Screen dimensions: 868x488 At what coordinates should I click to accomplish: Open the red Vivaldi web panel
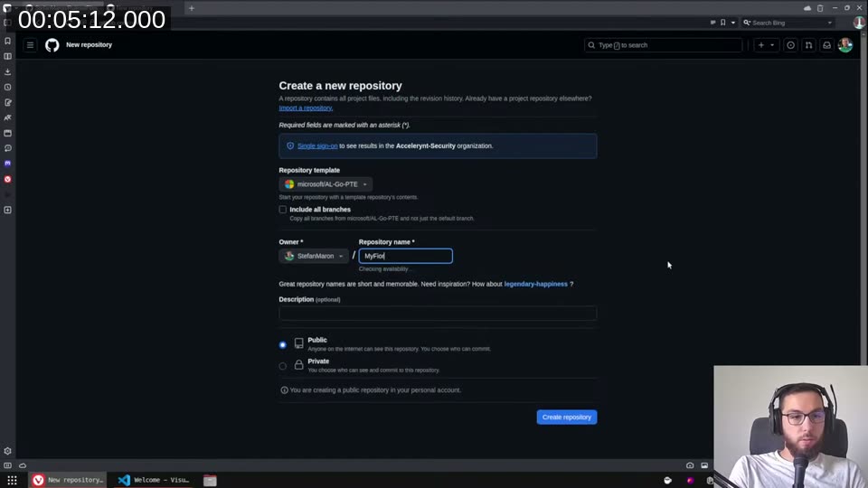coord(8,179)
